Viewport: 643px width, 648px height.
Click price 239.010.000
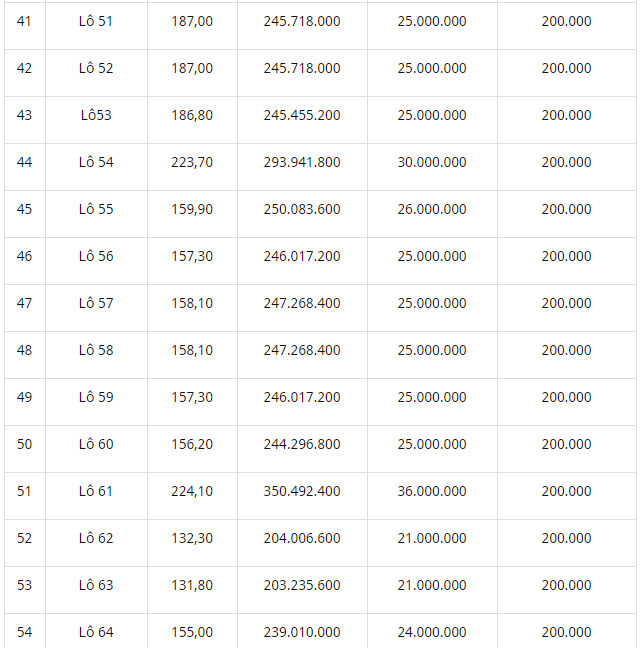tap(302, 632)
